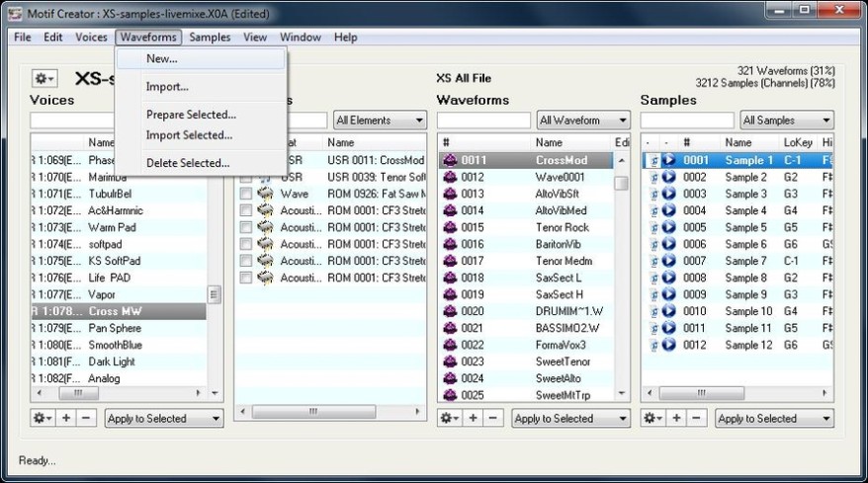Select Import Selected... menu entry

[202, 135]
